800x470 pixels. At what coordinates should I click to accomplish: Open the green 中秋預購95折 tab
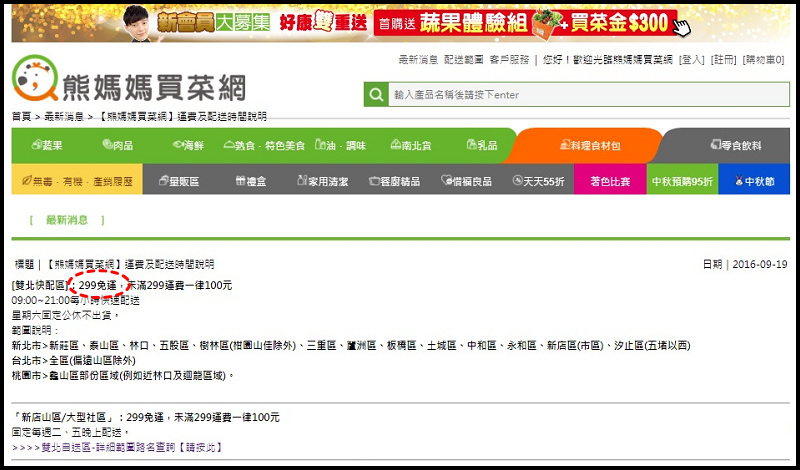(x=682, y=179)
